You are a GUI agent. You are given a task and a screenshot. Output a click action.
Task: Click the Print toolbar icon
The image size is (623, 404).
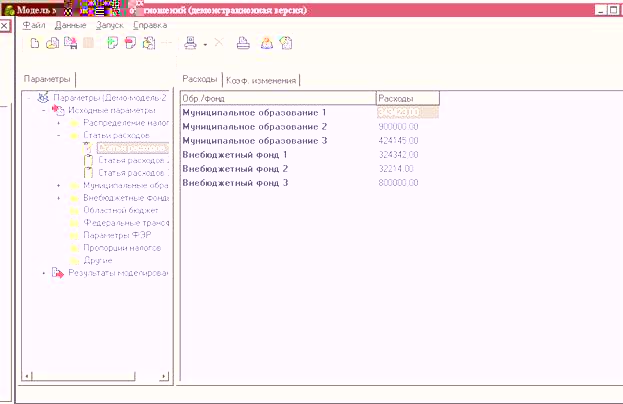(x=243, y=43)
